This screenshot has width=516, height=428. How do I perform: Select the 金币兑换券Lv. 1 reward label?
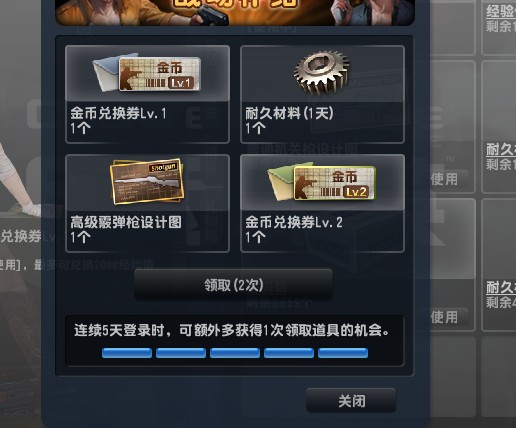118,113
